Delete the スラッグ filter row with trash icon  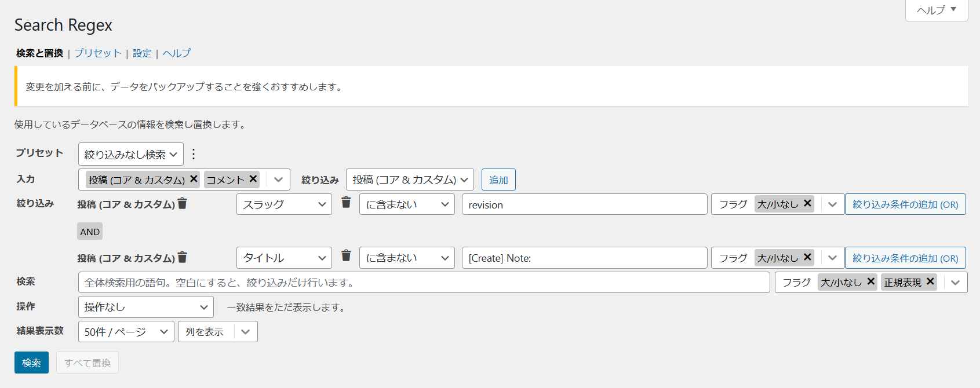(346, 202)
